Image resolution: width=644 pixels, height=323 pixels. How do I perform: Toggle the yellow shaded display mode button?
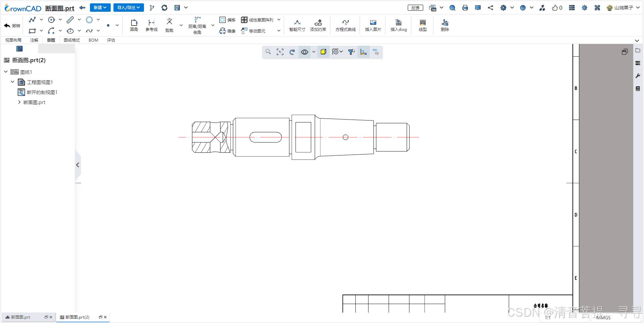tap(324, 52)
